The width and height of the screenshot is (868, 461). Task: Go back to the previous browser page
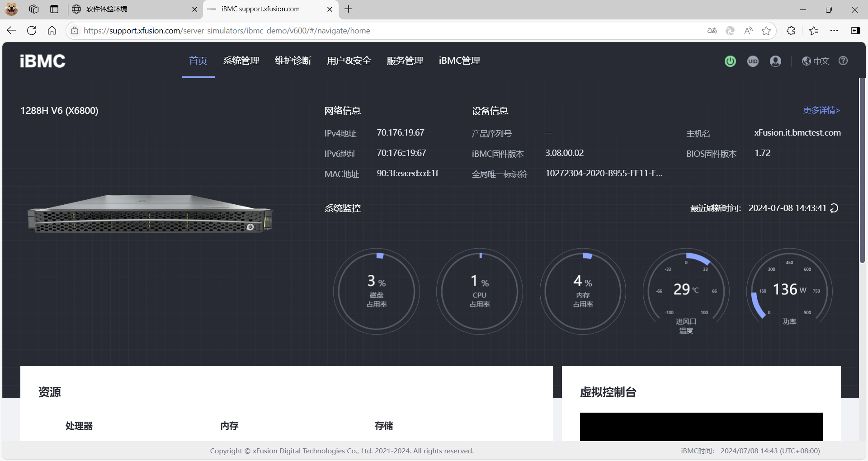11,30
